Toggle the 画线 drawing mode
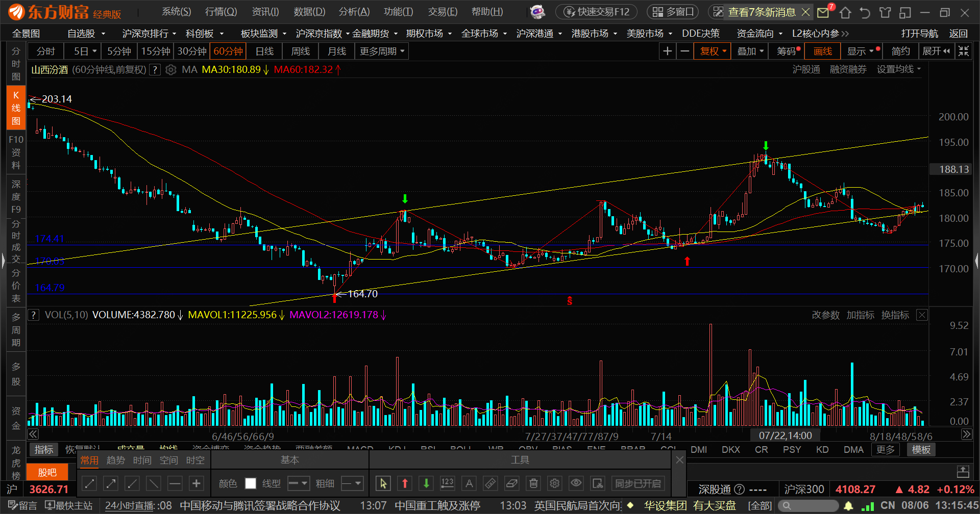This screenshot has height=514, width=980. click(x=822, y=51)
